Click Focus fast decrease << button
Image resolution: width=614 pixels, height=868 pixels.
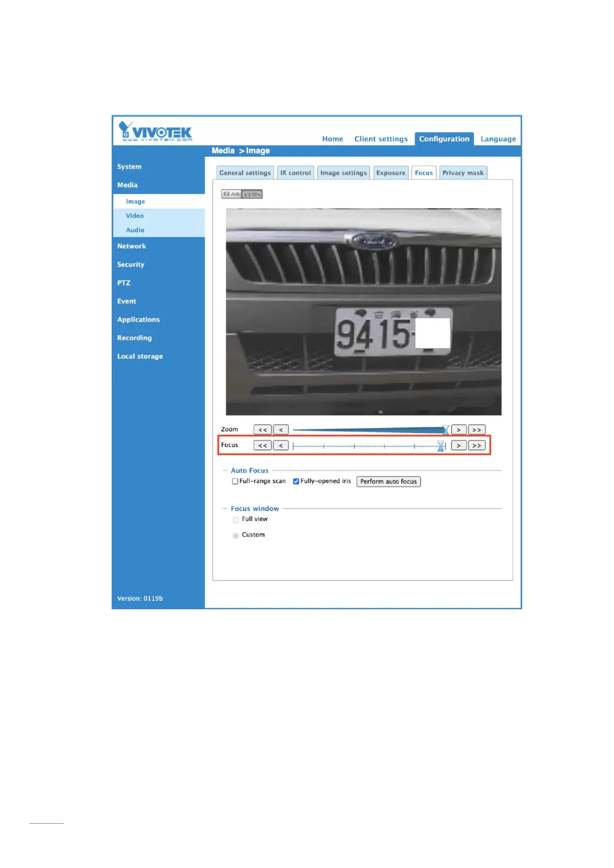[x=262, y=445]
